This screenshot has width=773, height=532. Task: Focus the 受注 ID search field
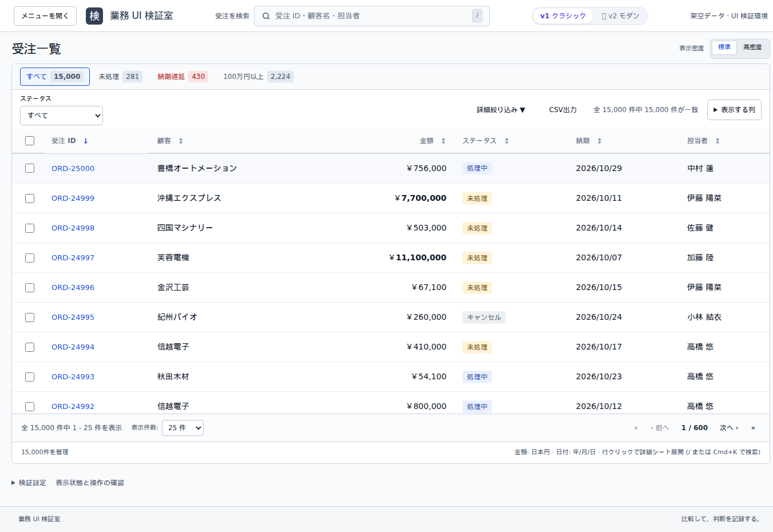coord(372,16)
